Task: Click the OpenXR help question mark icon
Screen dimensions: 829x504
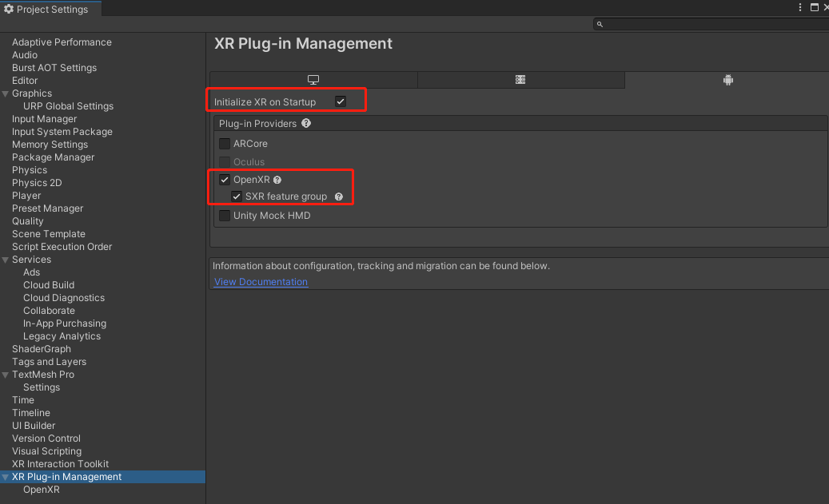Action: 277,180
